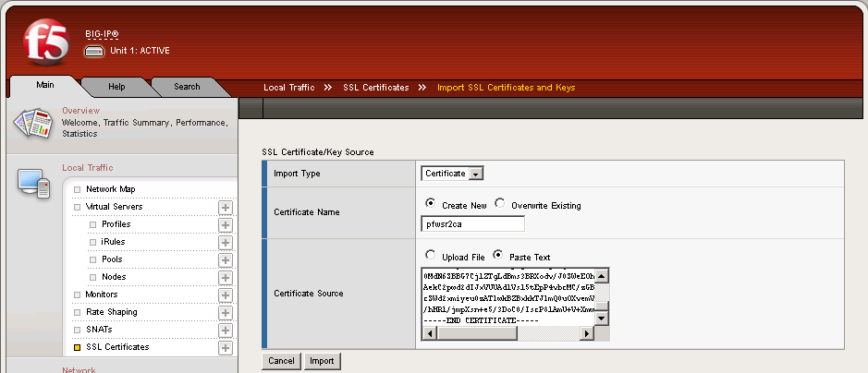Switch to the Help tab
This screenshot has width=868, height=373.
tap(116, 87)
